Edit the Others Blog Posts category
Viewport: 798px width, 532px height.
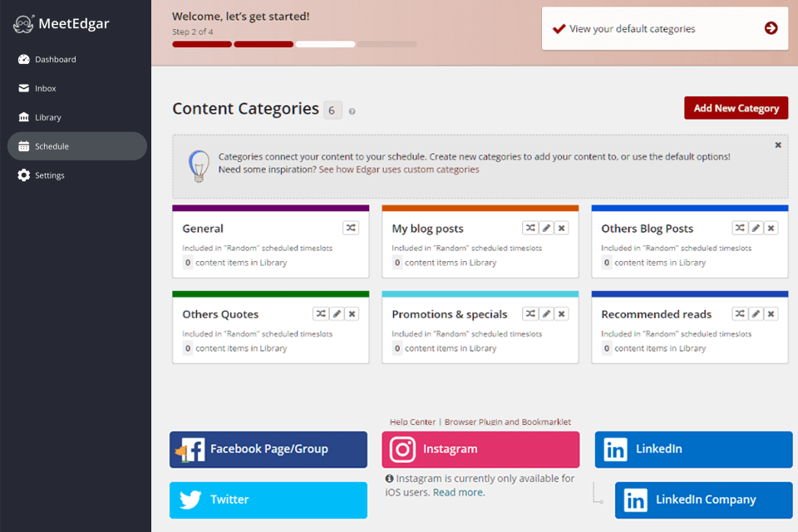coord(756,228)
